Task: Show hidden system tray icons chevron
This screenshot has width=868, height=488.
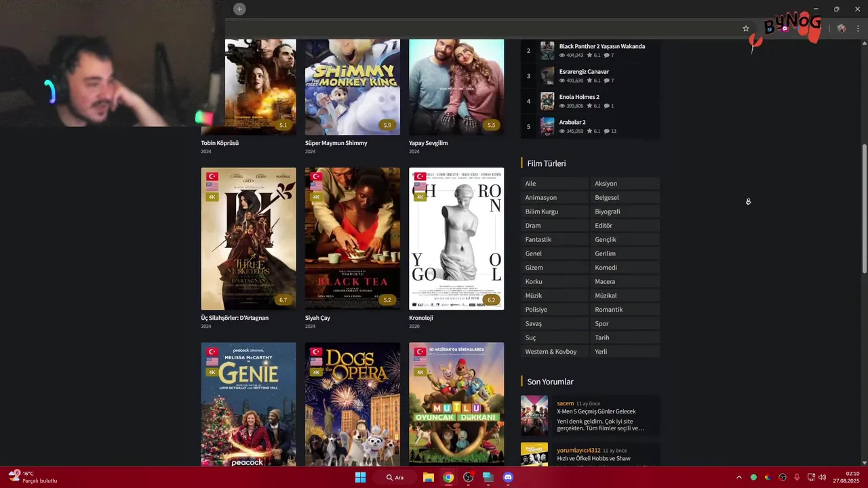Action: [x=739, y=477]
